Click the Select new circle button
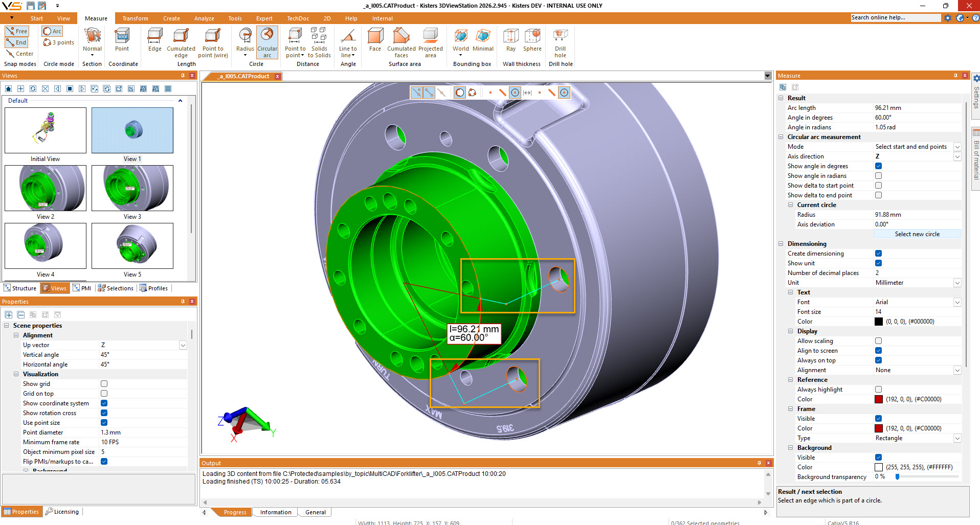The height and width of the screenshot is (525, 980). (x=917, y=234)
